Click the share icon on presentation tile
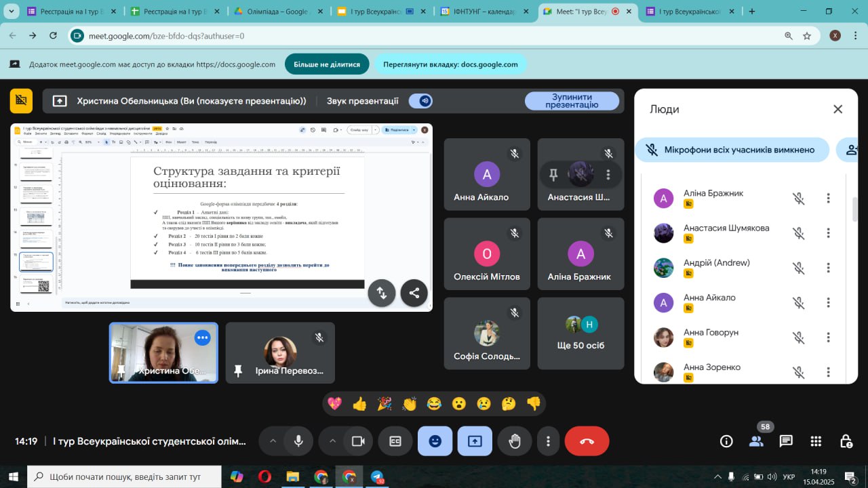This screenshot has height=488, width=868. click(414, 293)
